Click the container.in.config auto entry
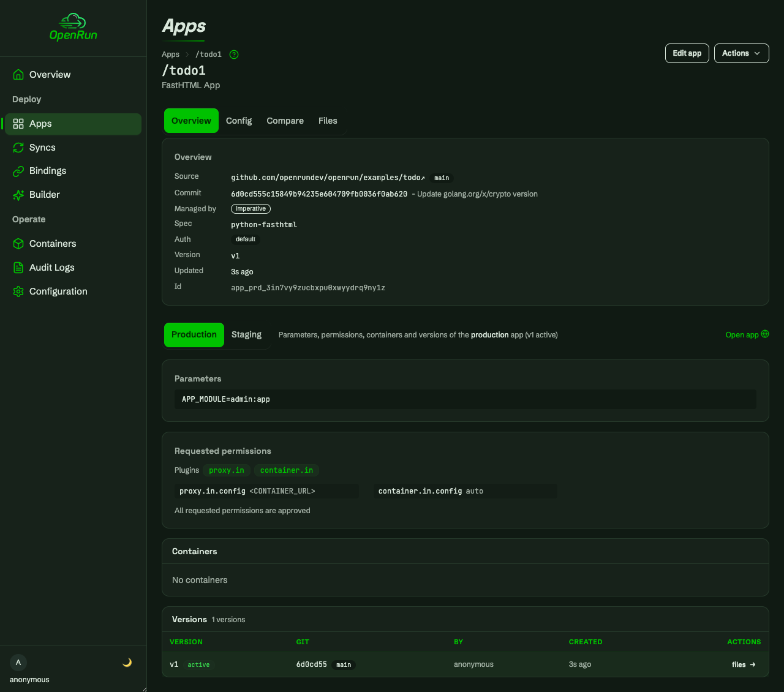The image size is (784, 692). coord(466,491)
